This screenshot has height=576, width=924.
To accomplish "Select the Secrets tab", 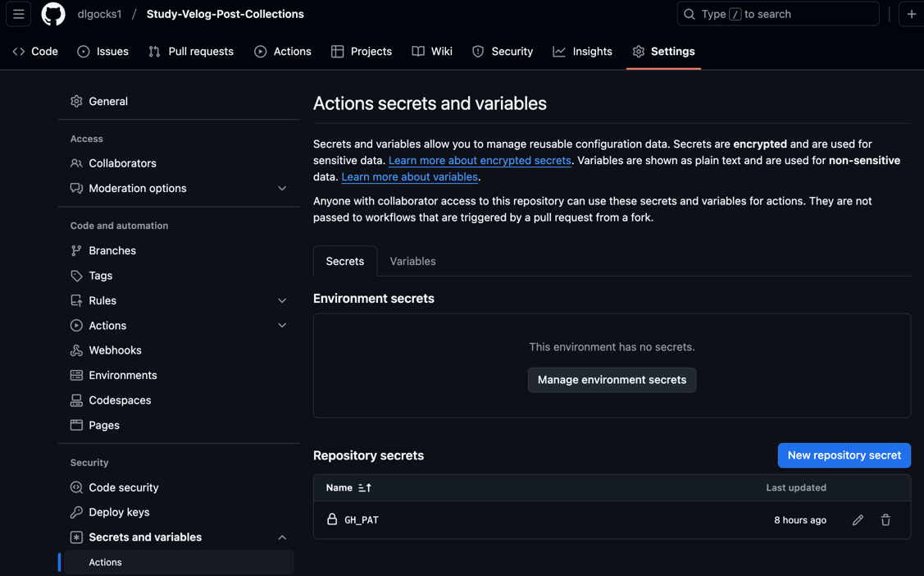I will 345,261.
